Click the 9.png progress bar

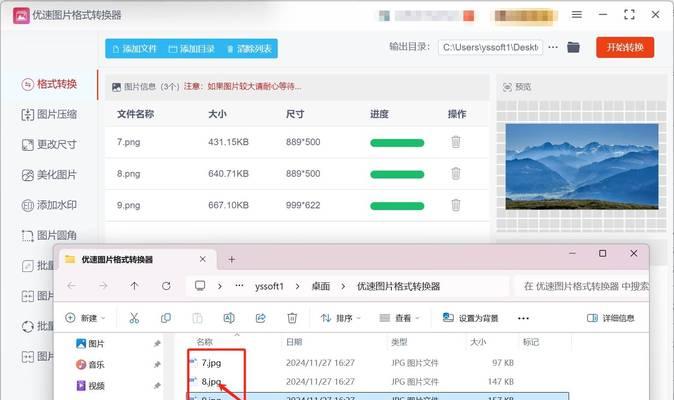tap(397, 206)
